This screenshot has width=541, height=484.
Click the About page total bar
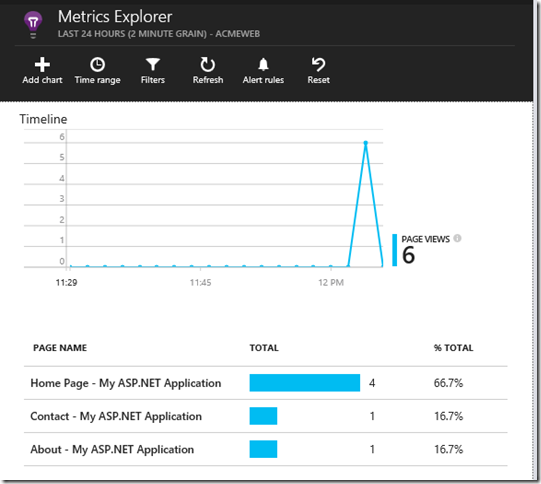[263, 449]
